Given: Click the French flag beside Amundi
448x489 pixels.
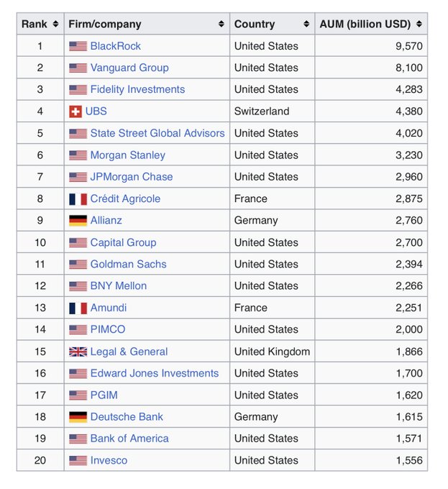Looking at the screenshot, I should [x=78, y=308].
